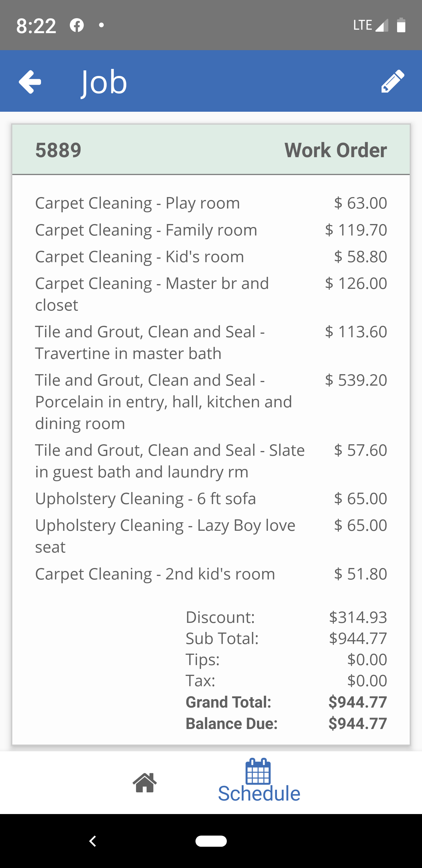Image resolution: width=422 pixels, height=868 pixels.
Task: Tap the pencil edit icon
Action: coord(392,81)
